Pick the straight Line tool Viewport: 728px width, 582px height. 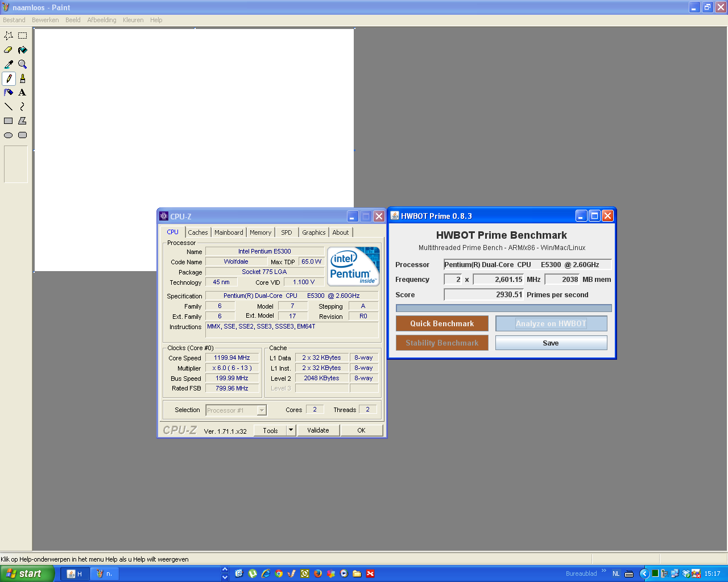[x=9, y=106]
